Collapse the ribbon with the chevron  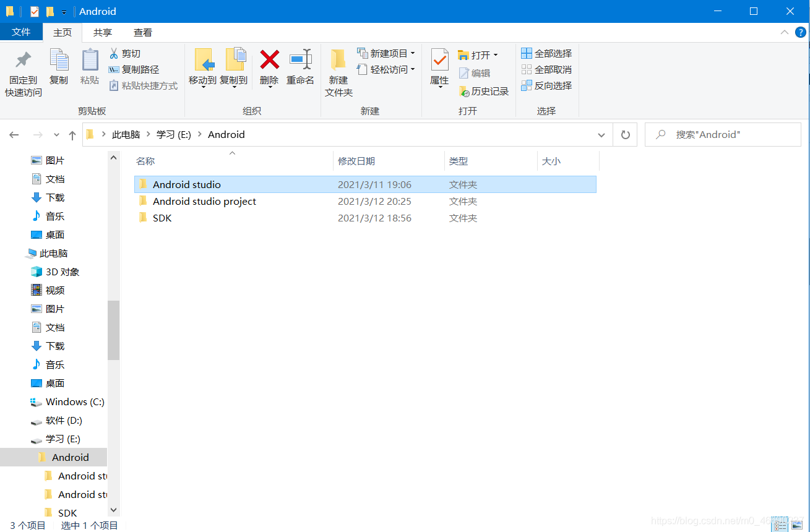[x=785, y=32]
